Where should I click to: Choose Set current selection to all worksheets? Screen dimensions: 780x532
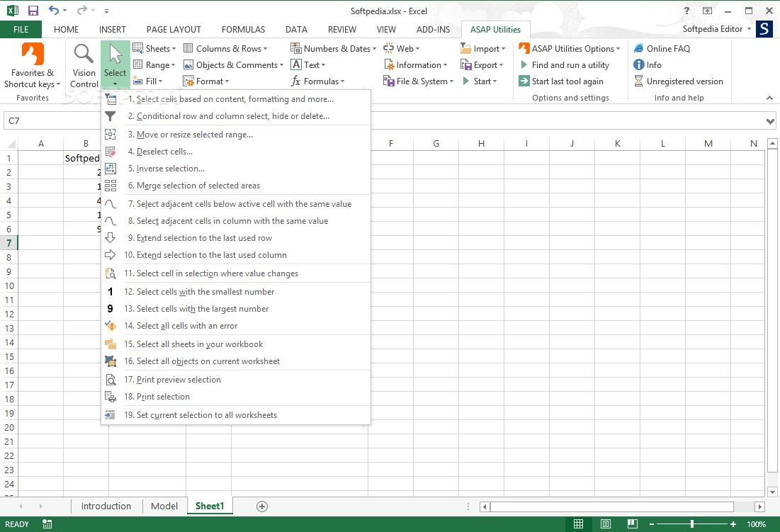click(236, 415)
